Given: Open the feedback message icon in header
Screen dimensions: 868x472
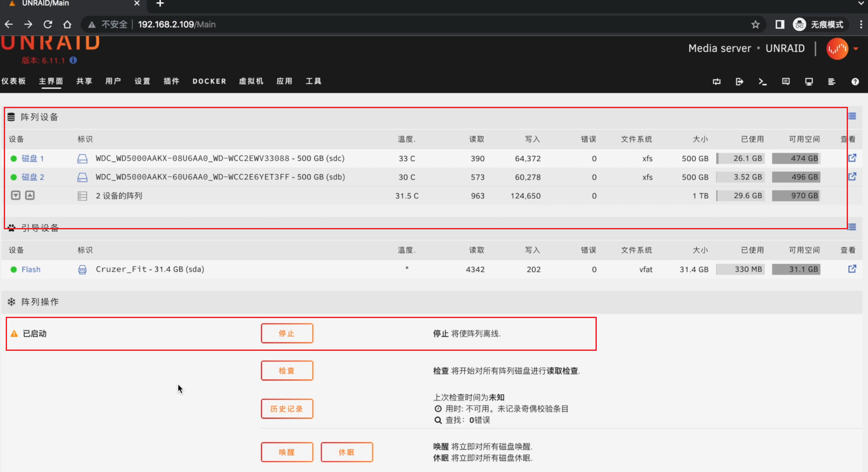Looking at the screenshot, I should [x=786, y=82].
